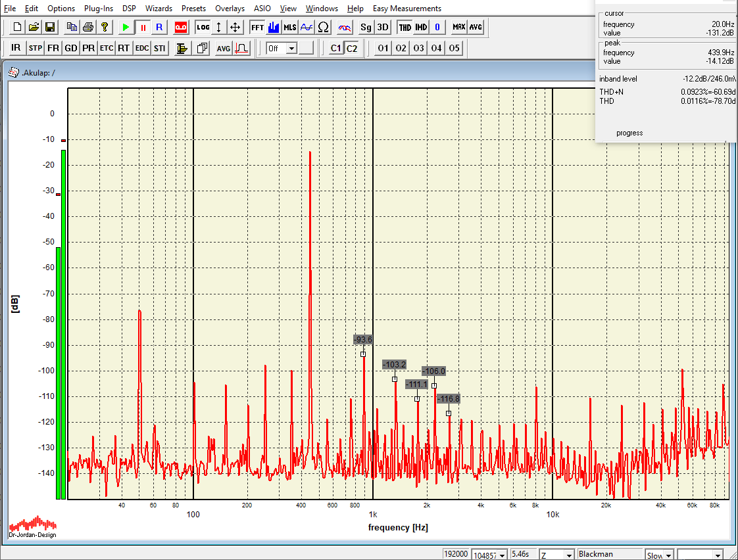Viewport: 738px width, 560px height.
Task: Toggle AVG button in second toolbar
Action: pyautogui.click(x=224, y=48)
